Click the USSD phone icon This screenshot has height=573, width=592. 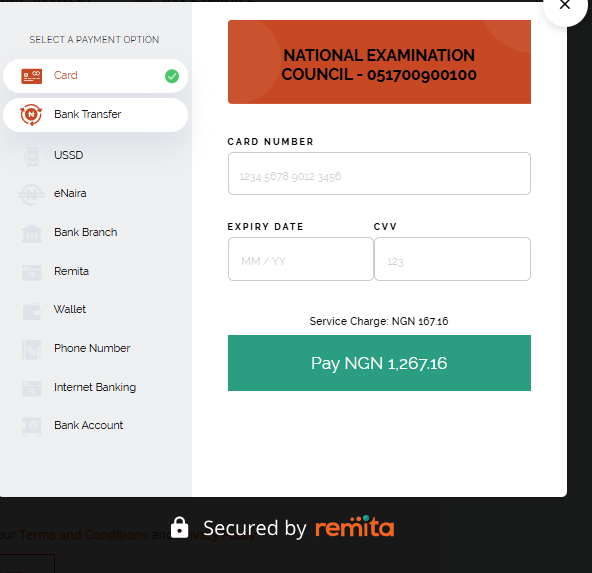point(32,156)
